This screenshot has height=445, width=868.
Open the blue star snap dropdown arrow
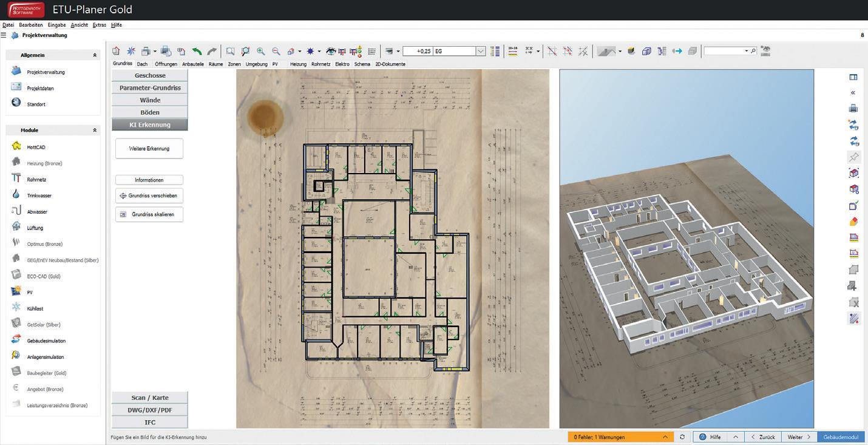coord(319,52)
